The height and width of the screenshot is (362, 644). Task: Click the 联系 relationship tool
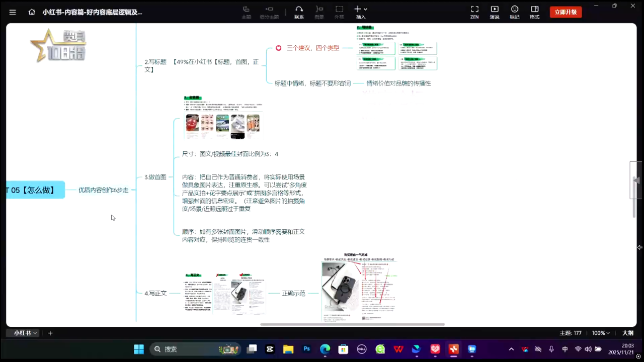[x=299, y=12]
